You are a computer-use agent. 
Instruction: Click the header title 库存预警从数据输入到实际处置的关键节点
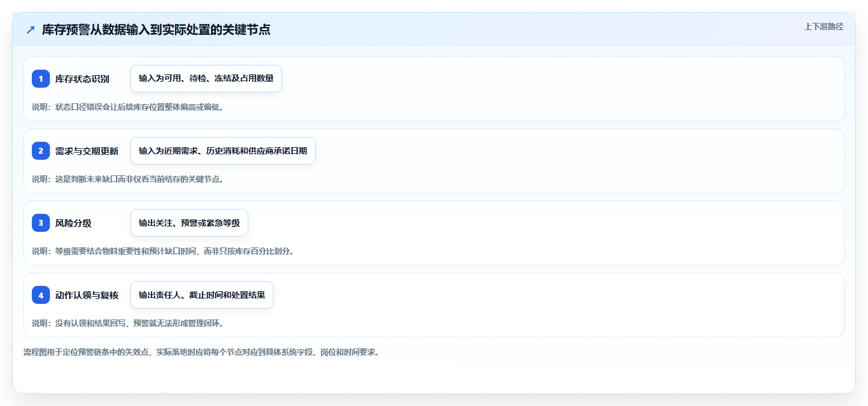coord(156,30)
